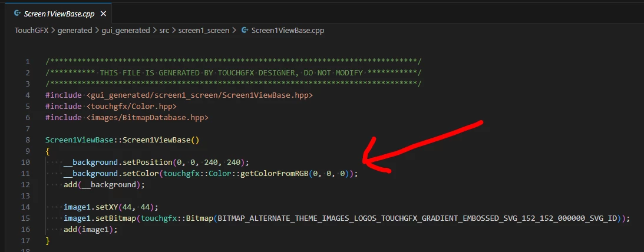Image resolution: width=644 pixels, height=252 pixels.
Task: Click the Screen1ViewBase() constructor name
Action: click(x=157, y=140)
